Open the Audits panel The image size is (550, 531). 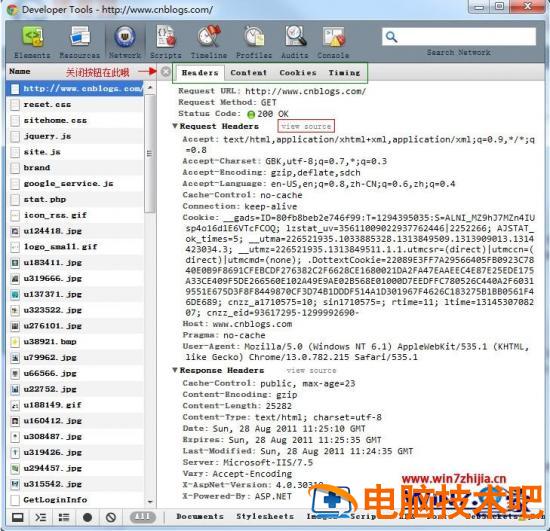coord(295,41)
